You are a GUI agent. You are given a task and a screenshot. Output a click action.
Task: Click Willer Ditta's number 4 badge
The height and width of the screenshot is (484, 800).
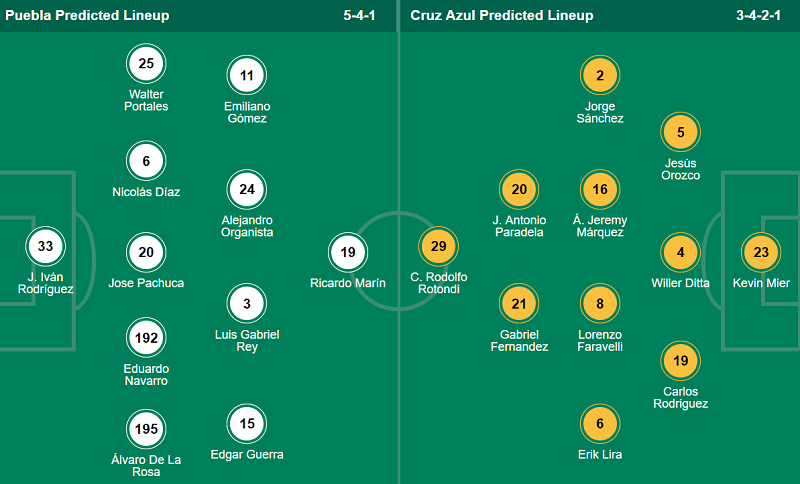(x=681, y=253)
